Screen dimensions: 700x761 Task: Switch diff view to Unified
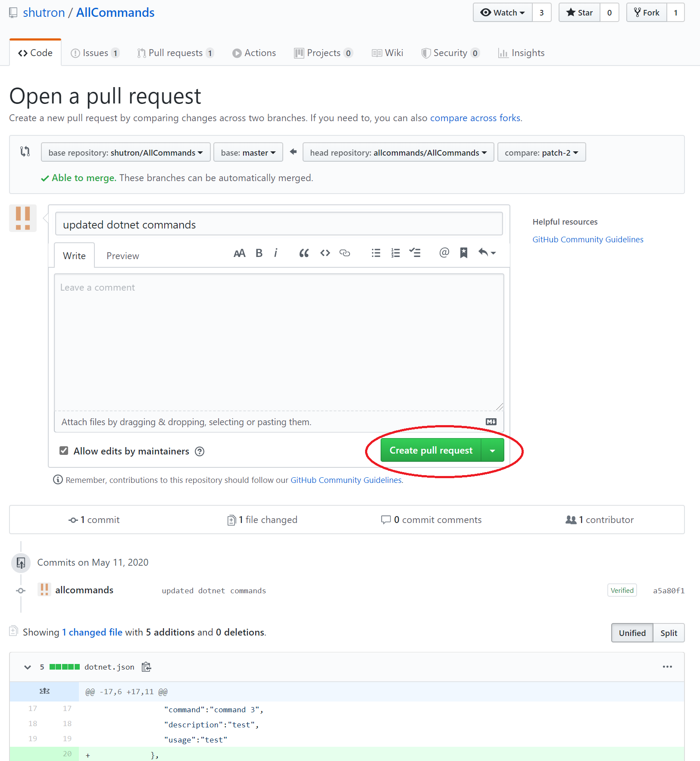(x=632, y=633)
